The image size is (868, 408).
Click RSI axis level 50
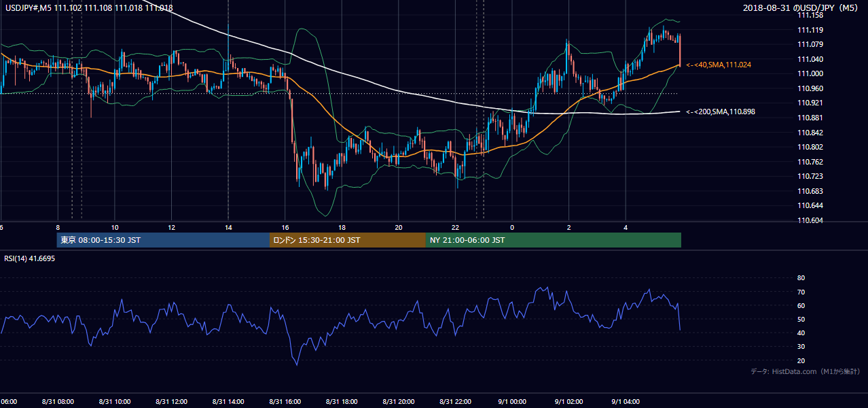[x=801, y=319]
